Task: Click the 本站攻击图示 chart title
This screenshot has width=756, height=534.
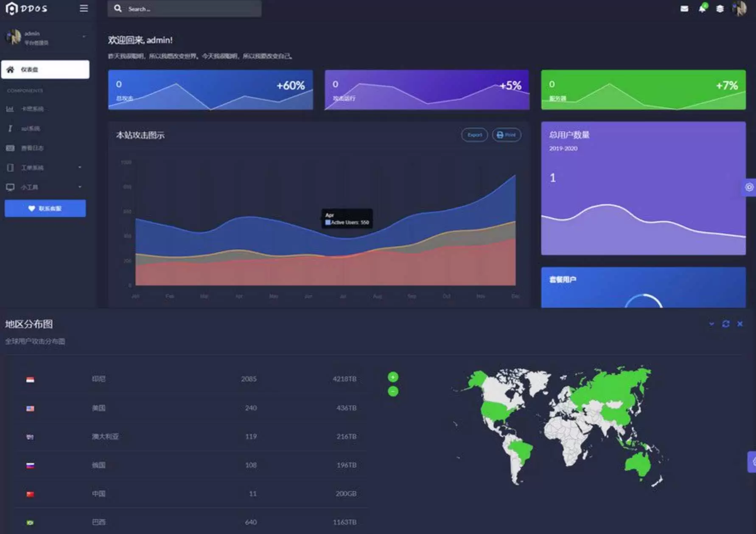Action: click(x=140, y=135)
